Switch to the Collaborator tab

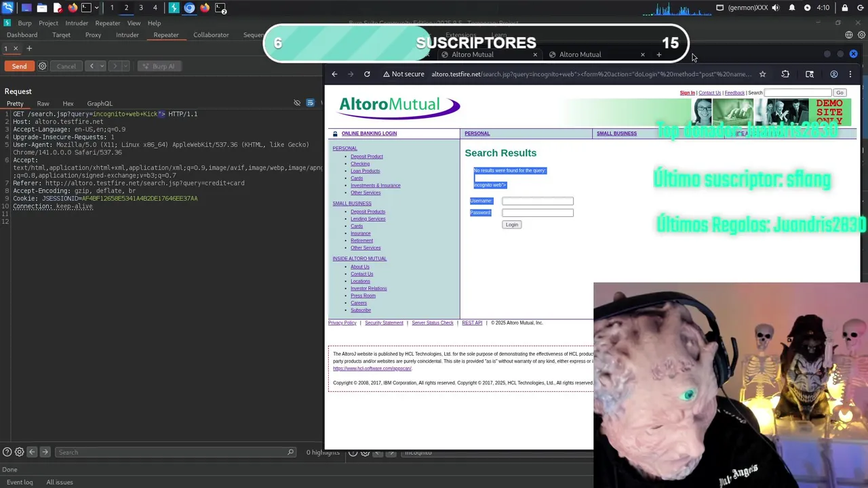pyautogui.click(x=211, y=35)
